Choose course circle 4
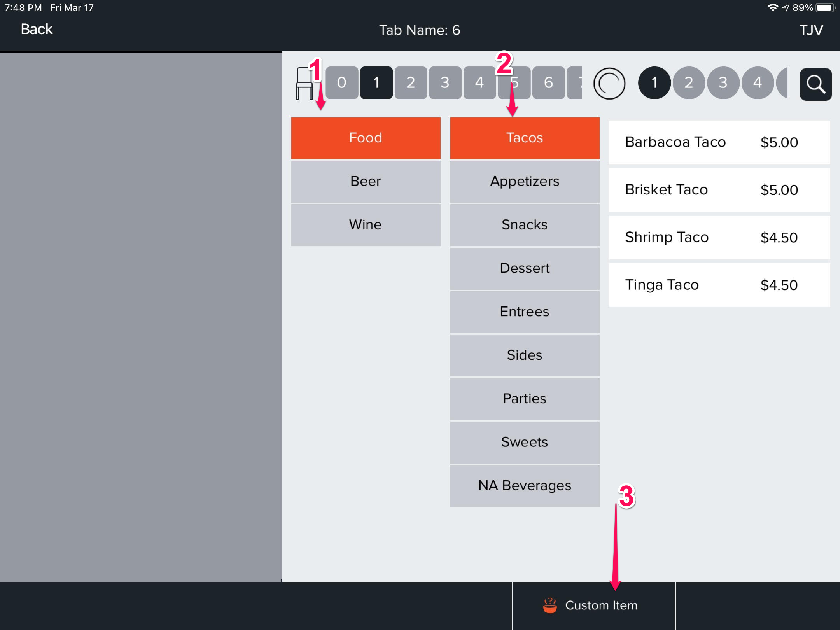 click(x=757, y=83)
